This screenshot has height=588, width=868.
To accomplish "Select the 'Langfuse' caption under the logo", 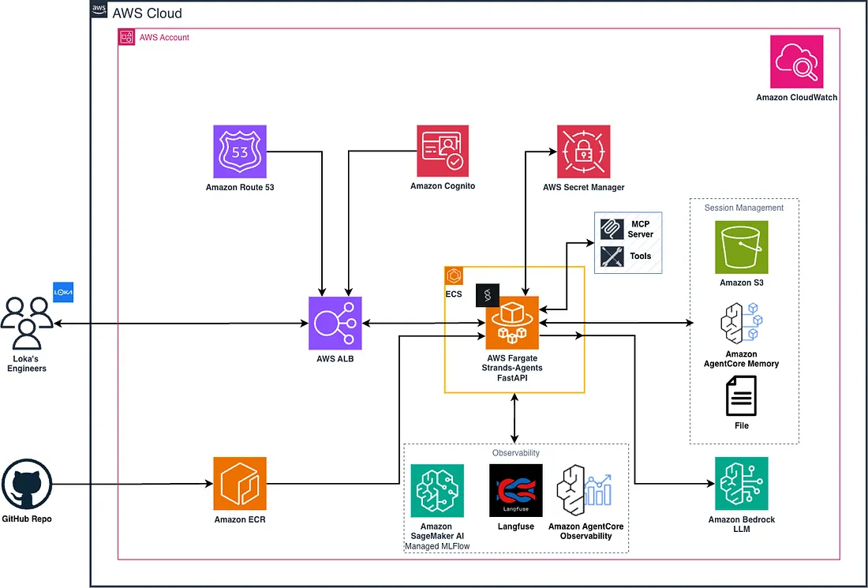I will (x=516, y=526).
